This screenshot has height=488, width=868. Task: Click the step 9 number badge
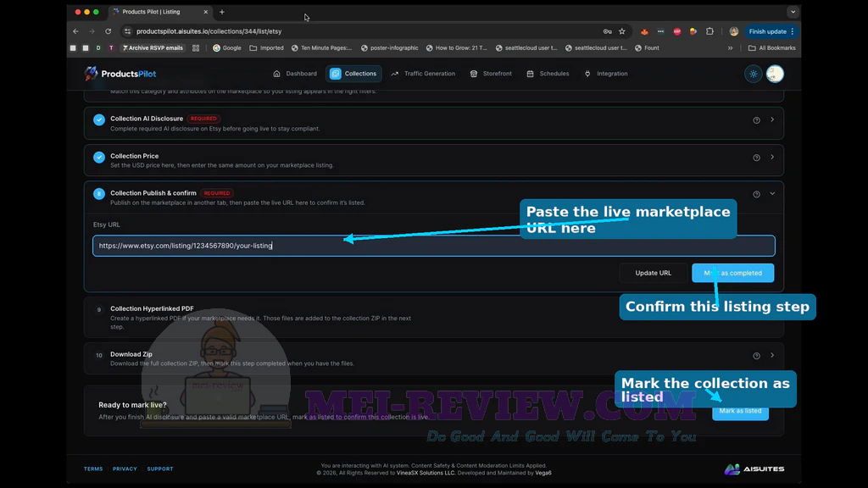tap(99, 310)
